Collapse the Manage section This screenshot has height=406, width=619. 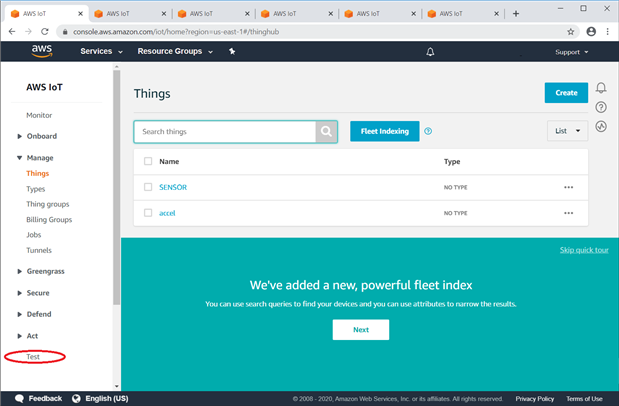[x=19, y=158]
